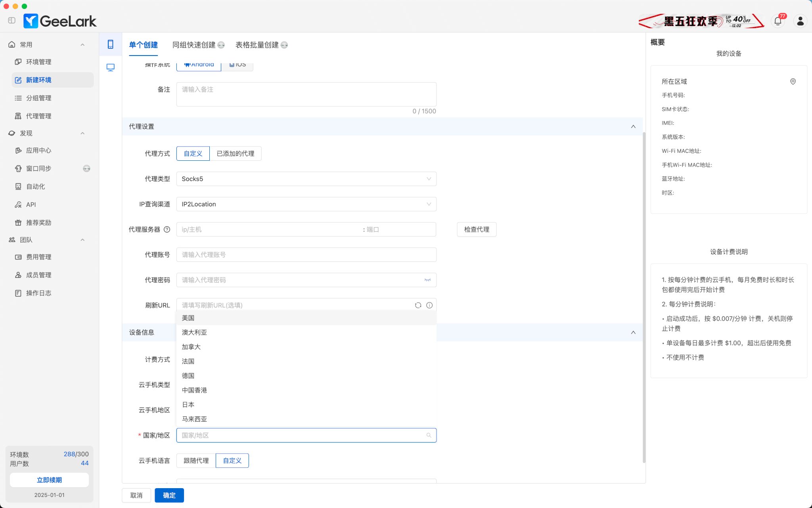Select 自定义 proxy method option

point(193,154)
